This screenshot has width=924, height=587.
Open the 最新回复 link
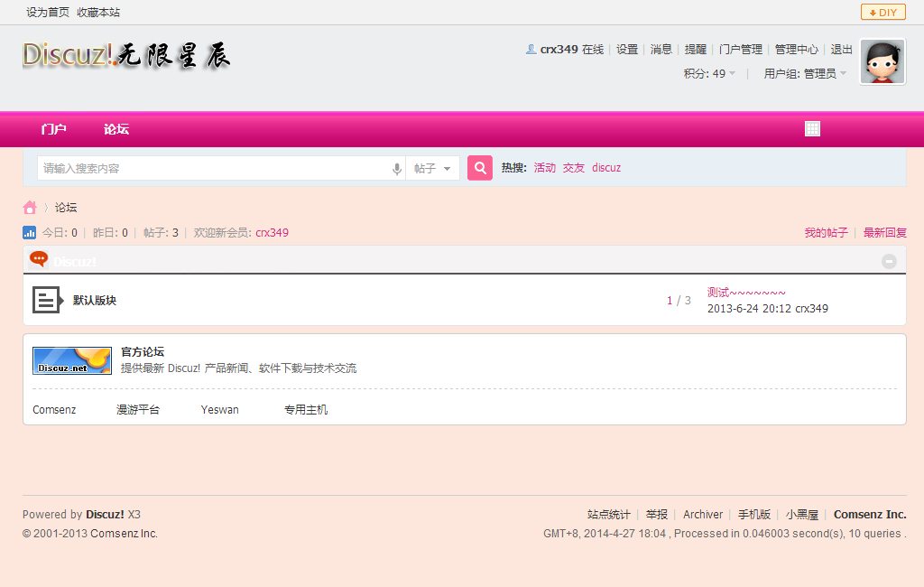click(884, 233)
